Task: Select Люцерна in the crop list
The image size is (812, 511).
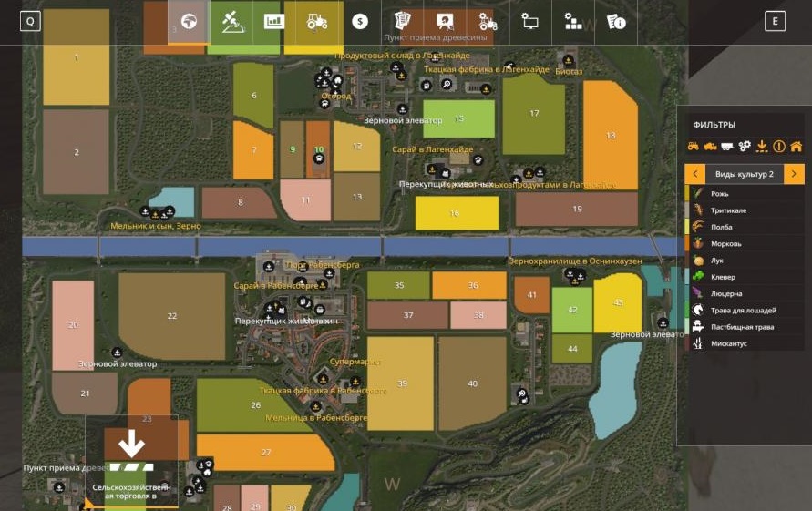Action: tap(729, 293)
